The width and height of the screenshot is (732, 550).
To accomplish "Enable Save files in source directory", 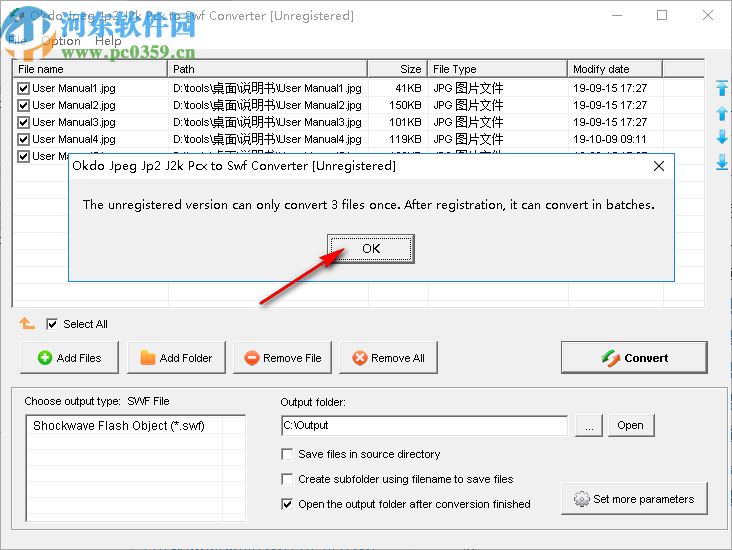I will (287, 454).
